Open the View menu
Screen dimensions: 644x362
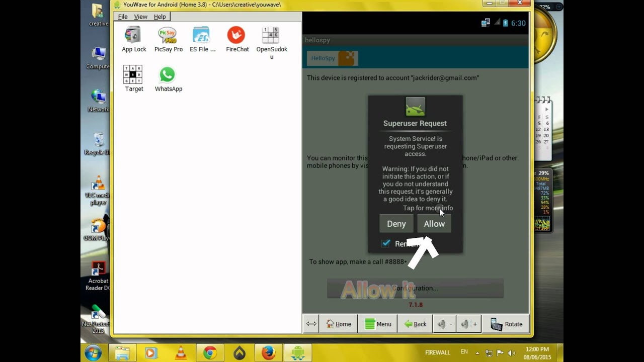[140, 17]
